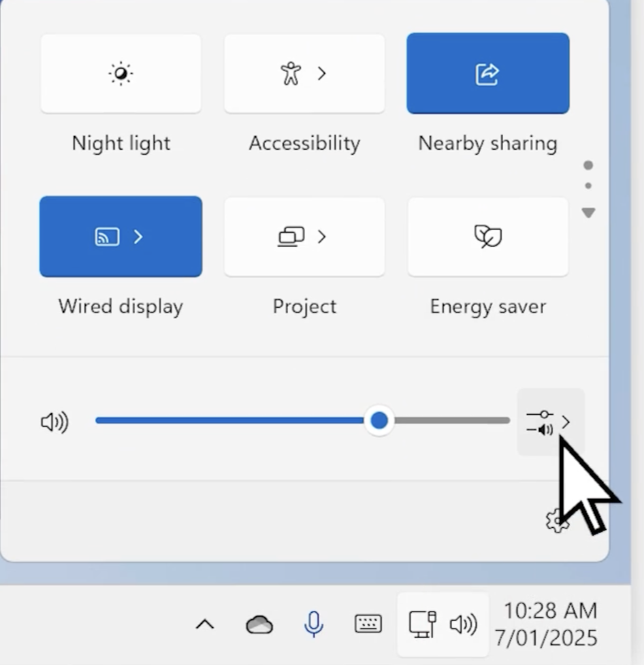Viewport: 644px width, 665px height.
Task: Click the Energy saver label
Action: [488, 306]
